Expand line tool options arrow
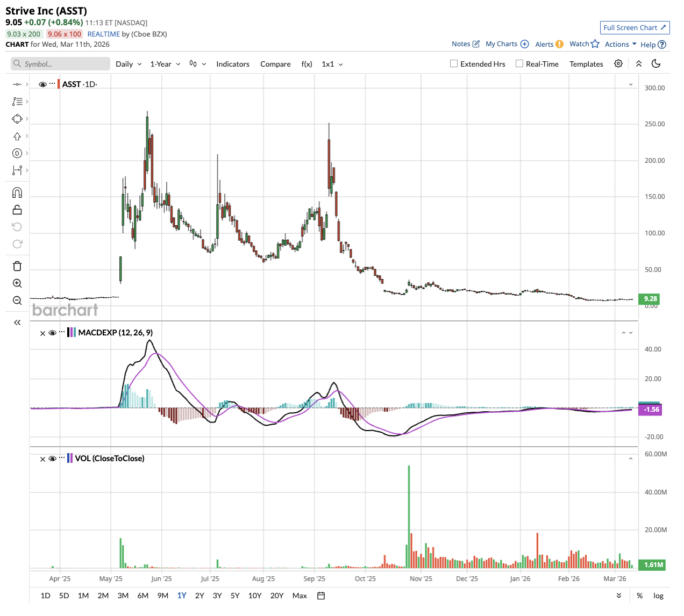 coord(27,84)
